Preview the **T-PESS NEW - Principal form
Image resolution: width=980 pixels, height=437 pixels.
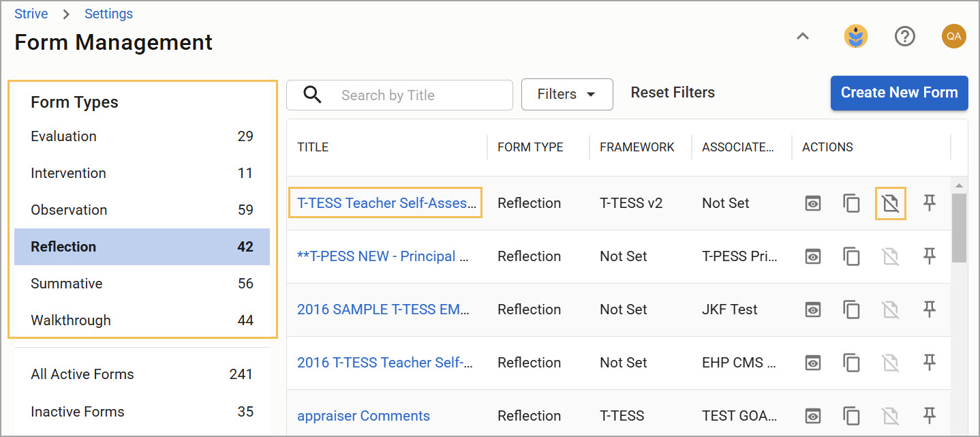point(812,256)
